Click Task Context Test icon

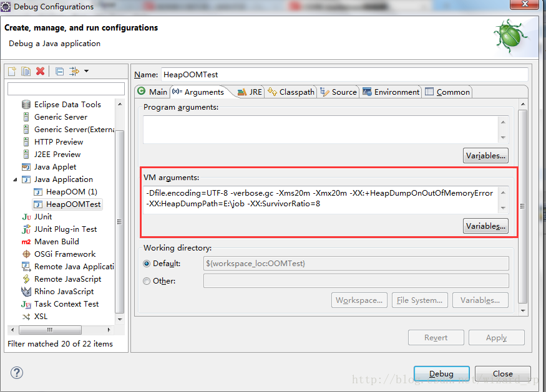26,304
